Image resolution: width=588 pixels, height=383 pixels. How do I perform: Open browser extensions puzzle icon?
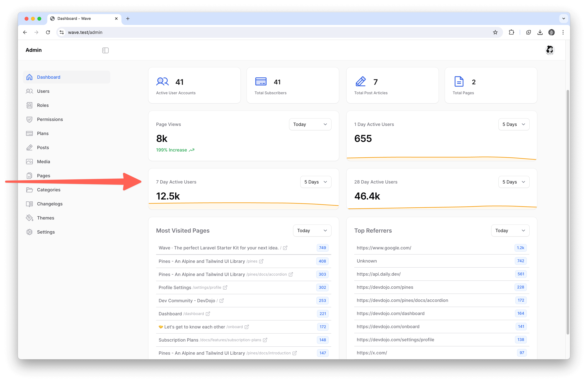[511, 32]
